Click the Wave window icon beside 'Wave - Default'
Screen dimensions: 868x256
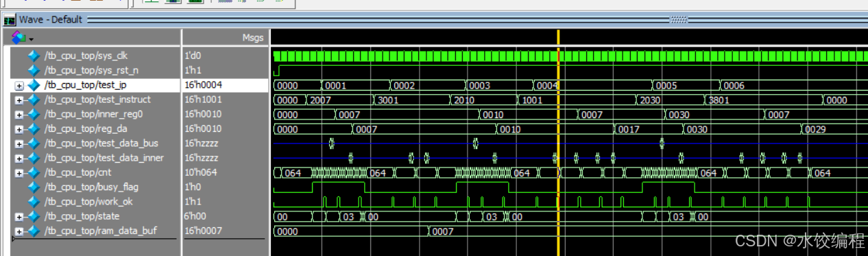pyautogui.click(x=10, y=21)
